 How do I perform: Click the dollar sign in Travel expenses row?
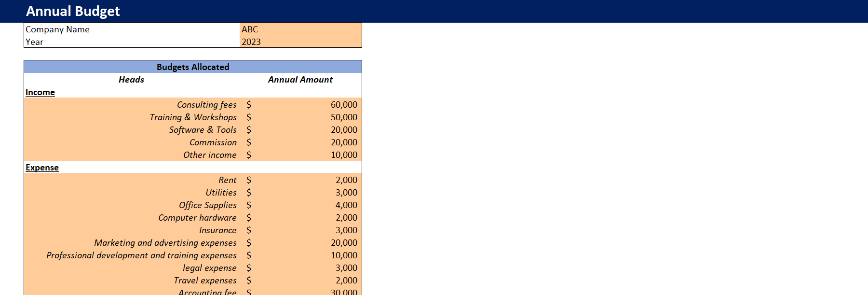tap(249, 281)
